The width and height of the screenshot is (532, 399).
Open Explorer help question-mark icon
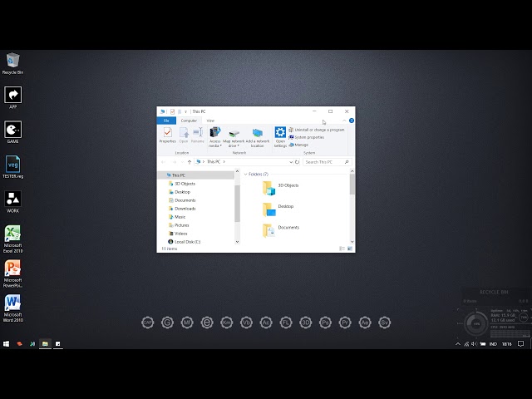pyautogui.click(x=352, y=121)
